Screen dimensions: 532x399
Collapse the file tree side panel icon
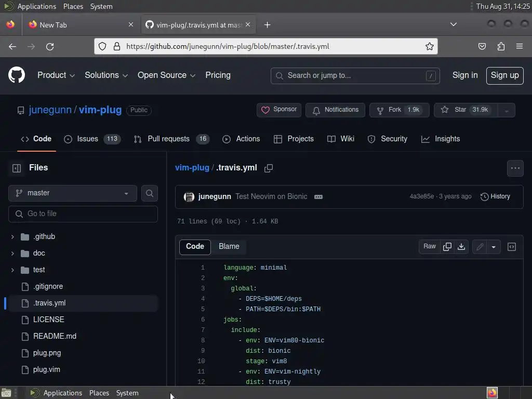[x=17, y=168]
